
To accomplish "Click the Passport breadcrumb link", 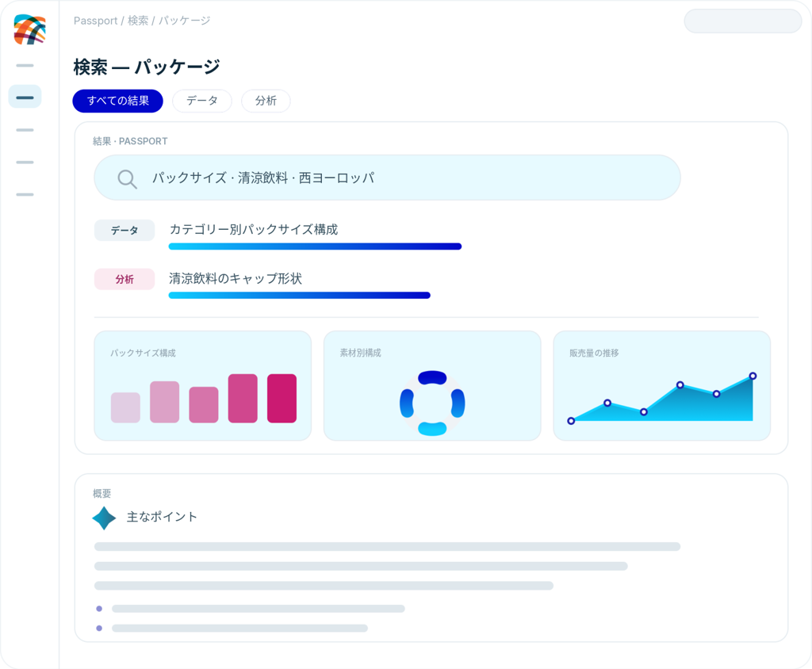I will [x=96, y=21].
